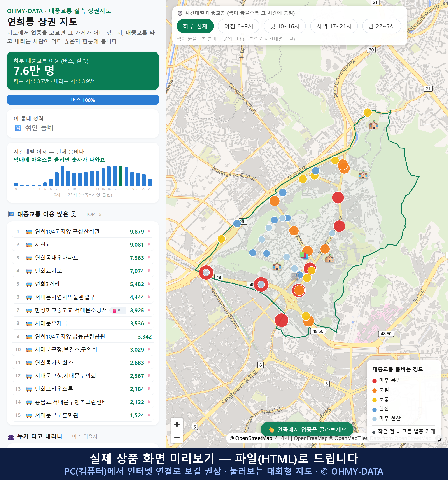This screenshot has height=480, width=448.
Task: Click the pin icon in 홍남교.서대문구행복그린센터 row
Action: pyautogui.click(x=149, y=402)
